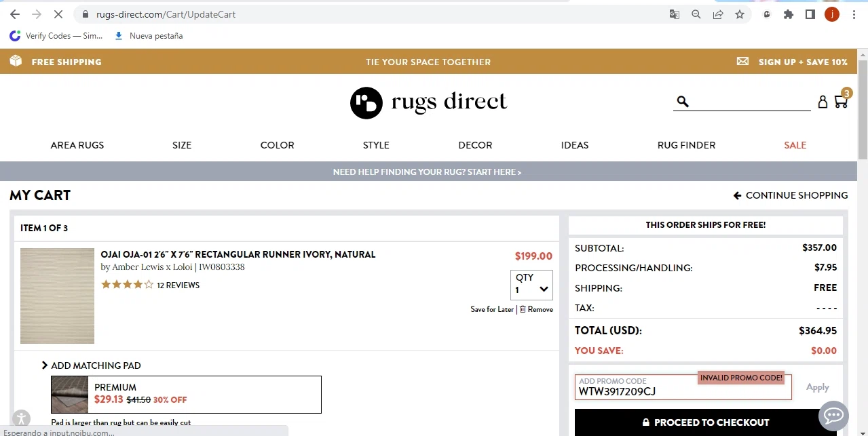Expand Add Matching Pad section
The image size is (868, 436).
[x=92, y=365]
